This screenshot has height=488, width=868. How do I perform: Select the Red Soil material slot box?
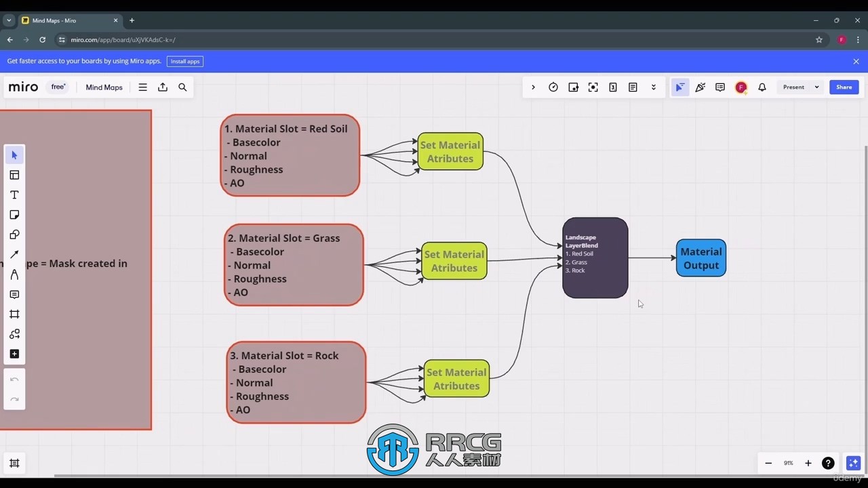coord(290,155)
